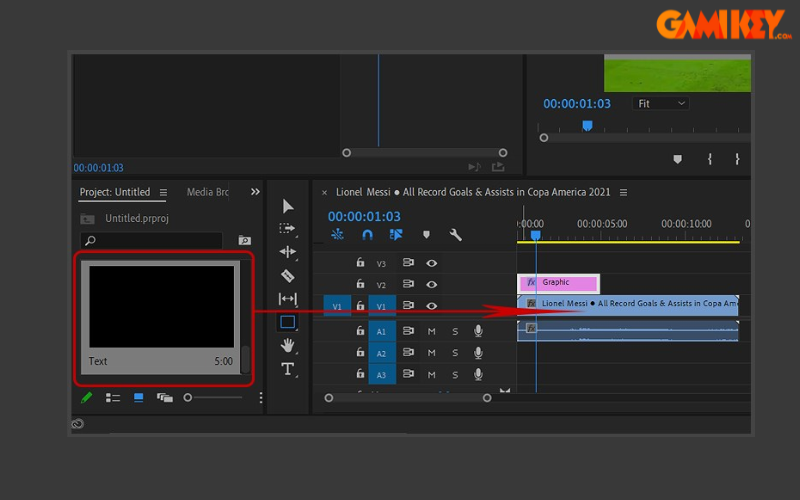Toggle Linked Selection in timeline
This screenshot has width=800, height=500.
396,234
